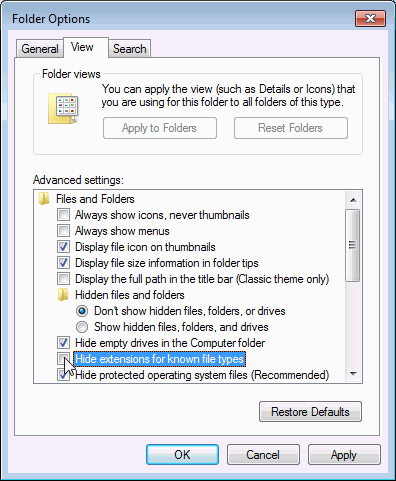The width and height of the screenshot is (396, 481).
Task: Select Show hidden files, folders, and drives
Action: tap(82, 327)
